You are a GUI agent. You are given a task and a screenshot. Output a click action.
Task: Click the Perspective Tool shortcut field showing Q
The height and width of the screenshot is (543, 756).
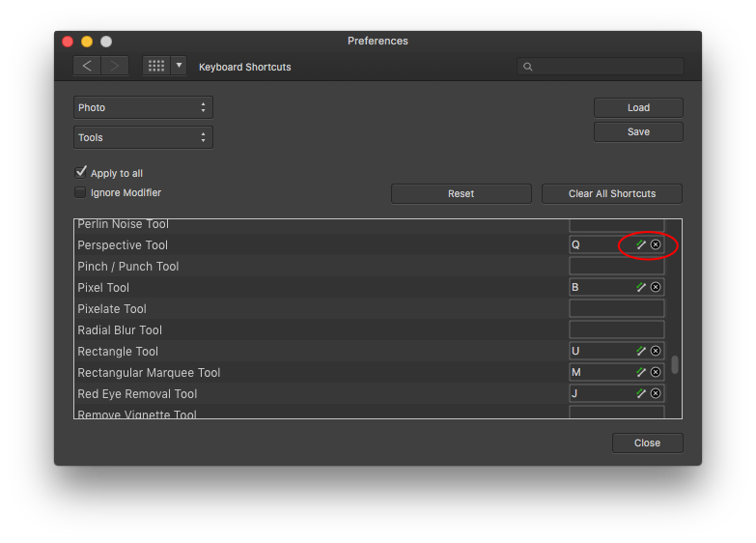tap(617, 244)
